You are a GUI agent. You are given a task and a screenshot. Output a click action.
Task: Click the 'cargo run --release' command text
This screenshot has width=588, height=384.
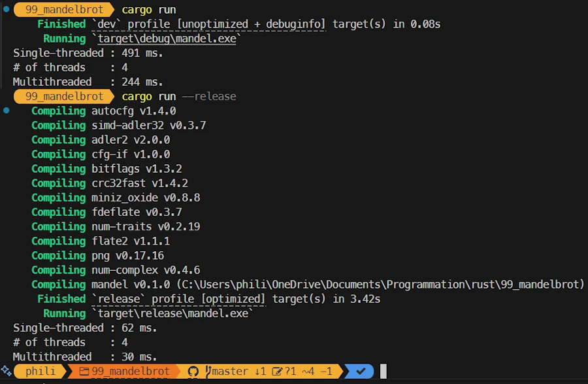click(x=179, y=96)
